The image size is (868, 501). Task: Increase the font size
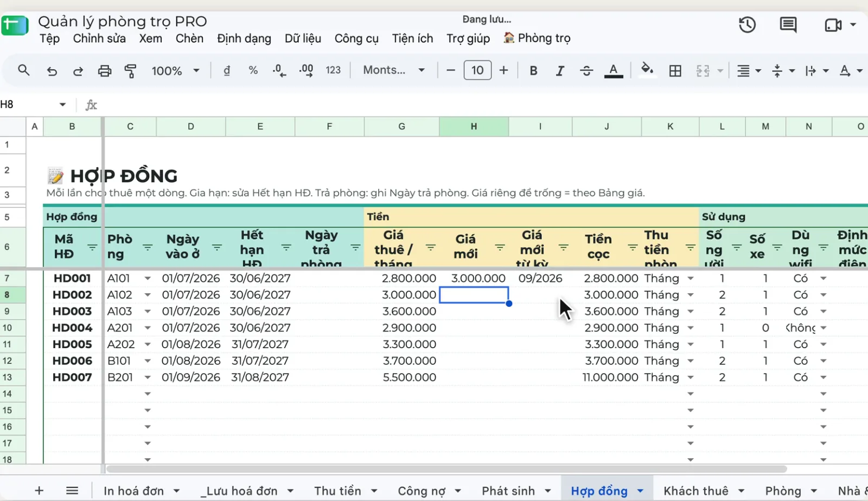tap(503, 70)
